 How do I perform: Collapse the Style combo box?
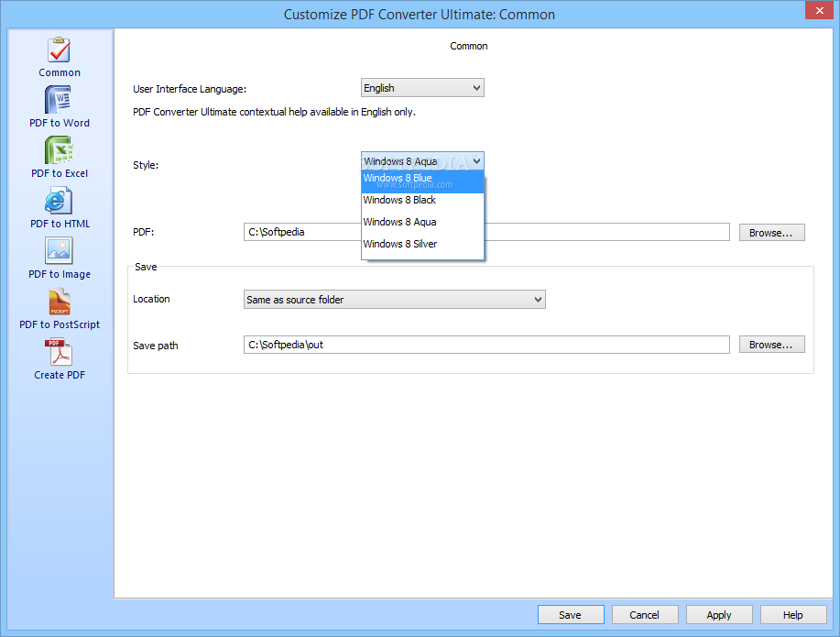[x=422, y=161]
